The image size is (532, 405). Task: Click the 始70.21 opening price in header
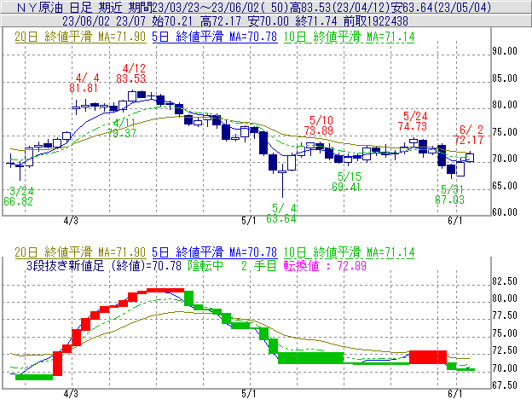point(172,21)
